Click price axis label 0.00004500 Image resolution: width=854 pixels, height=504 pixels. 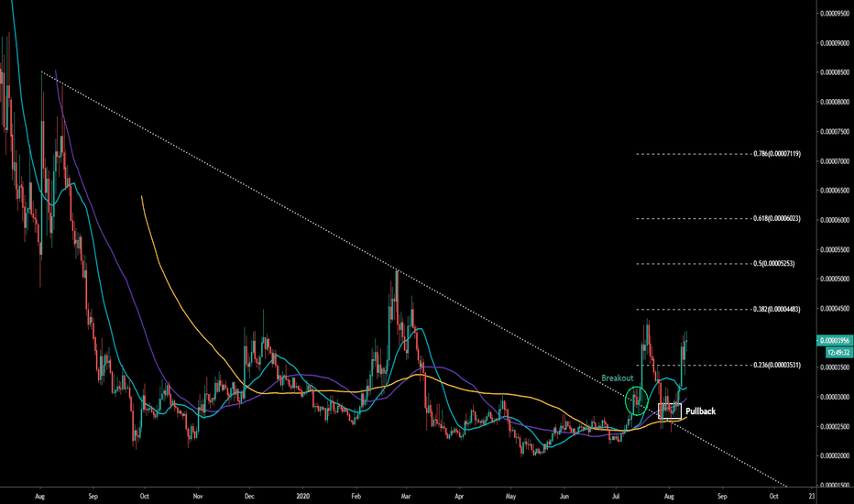[835, 309]
